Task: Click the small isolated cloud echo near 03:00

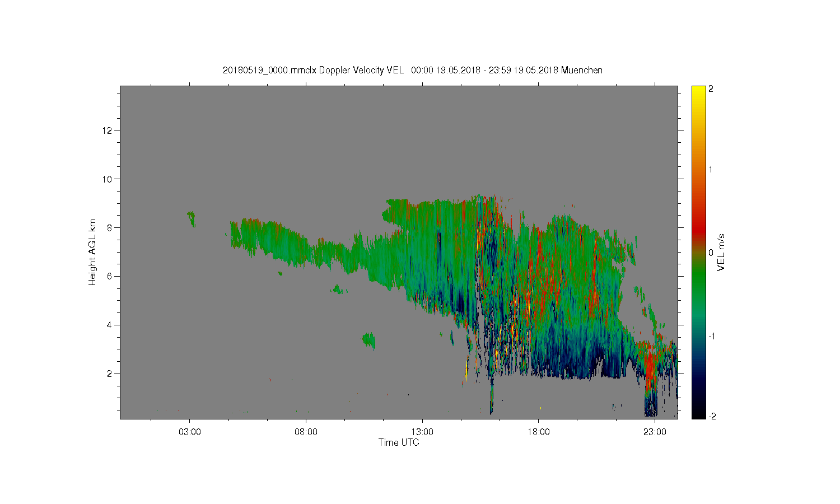Action: pyautogui.click(x=192, y=218)
